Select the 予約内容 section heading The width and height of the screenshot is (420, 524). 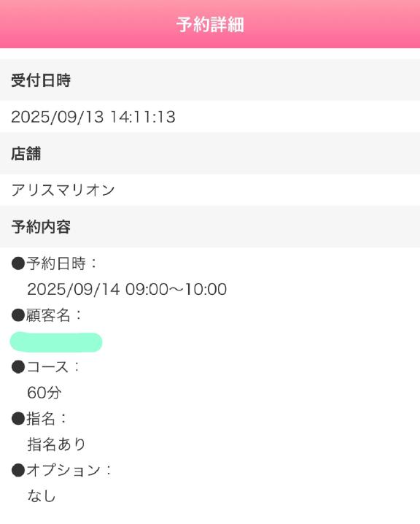click(x=41, y=227)
